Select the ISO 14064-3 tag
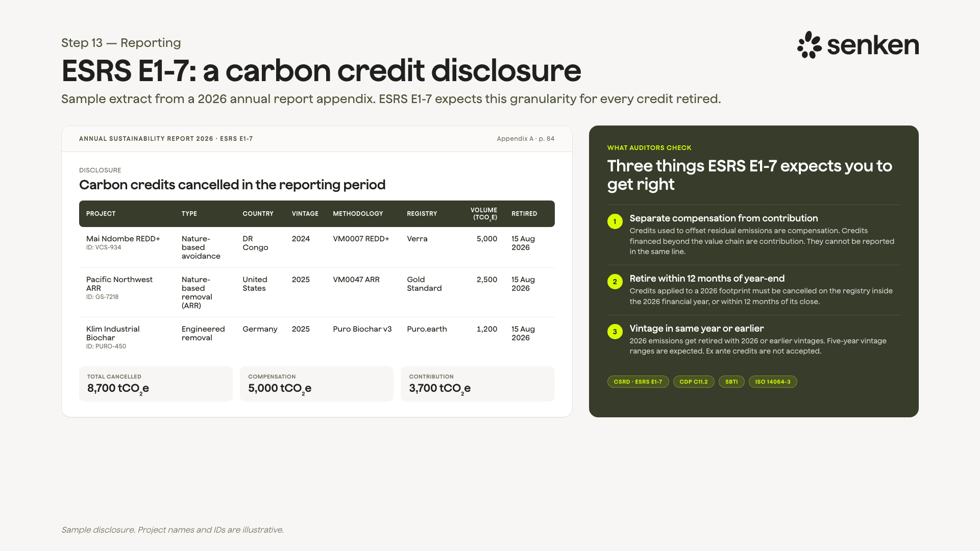The image size is (980, 551). [773, 382]
